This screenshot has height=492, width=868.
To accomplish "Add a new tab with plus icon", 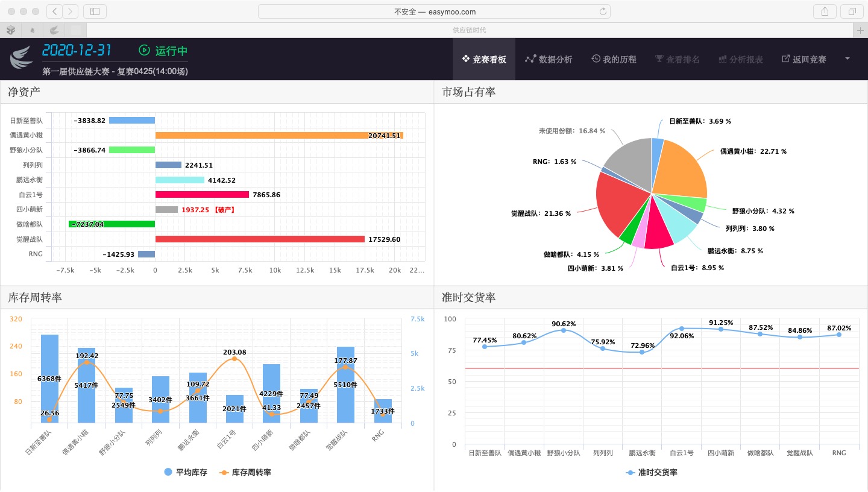I will click(x=860, y=30).
